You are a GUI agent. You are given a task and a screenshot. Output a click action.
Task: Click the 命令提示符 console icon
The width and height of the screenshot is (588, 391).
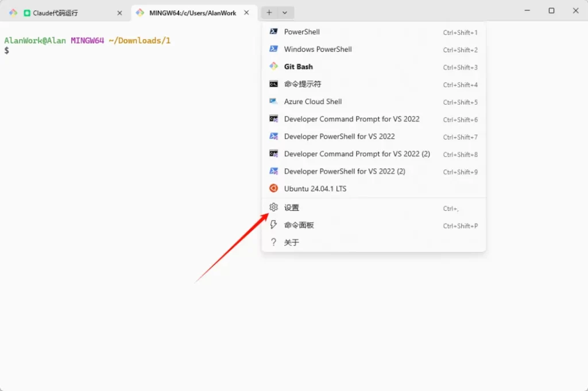pyautogui.click(x=274, y=84)
